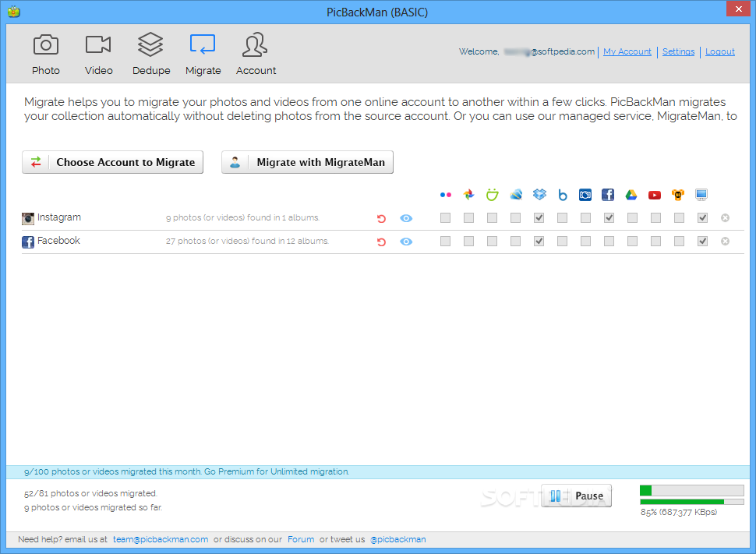Click the Google Drive column icon
This screenshot has width=756, height=554.
631,195
